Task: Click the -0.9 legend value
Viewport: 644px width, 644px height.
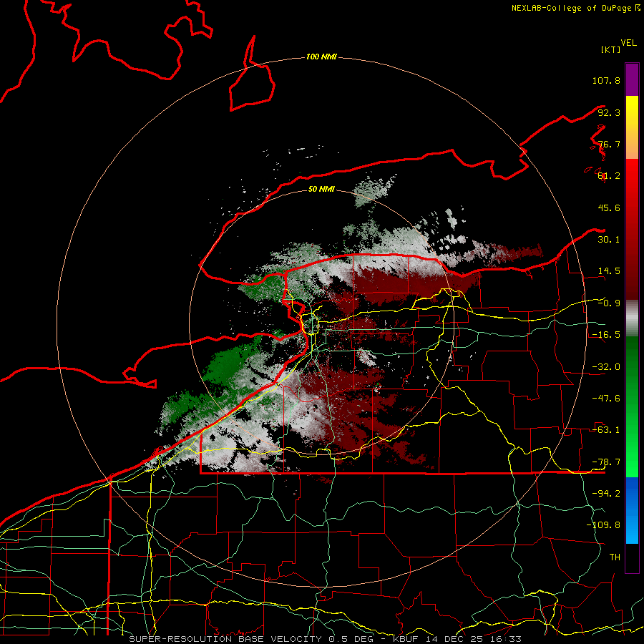Action: [609, 303]
